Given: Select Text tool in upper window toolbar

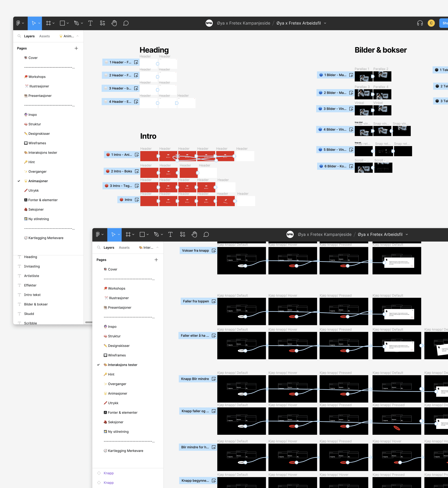Looking at the screenshot, I should click(90, 23).
